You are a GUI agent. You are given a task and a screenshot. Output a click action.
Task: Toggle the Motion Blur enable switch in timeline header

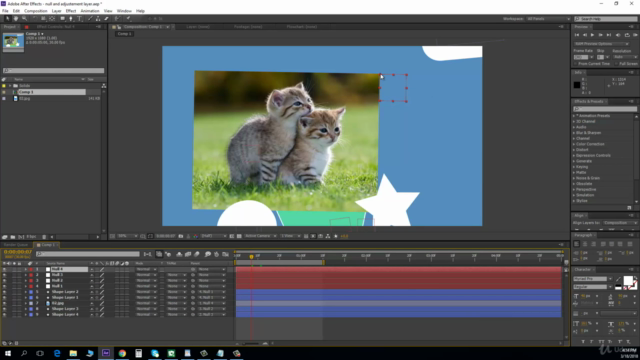point(197,254)
